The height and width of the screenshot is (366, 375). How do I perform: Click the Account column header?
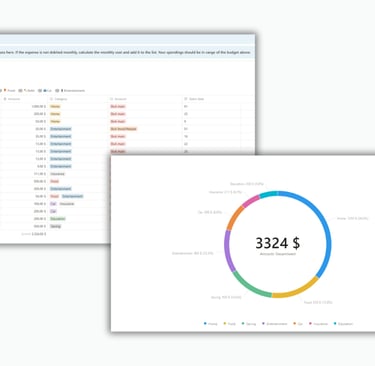pyautogui.click(x=118, y=99)
